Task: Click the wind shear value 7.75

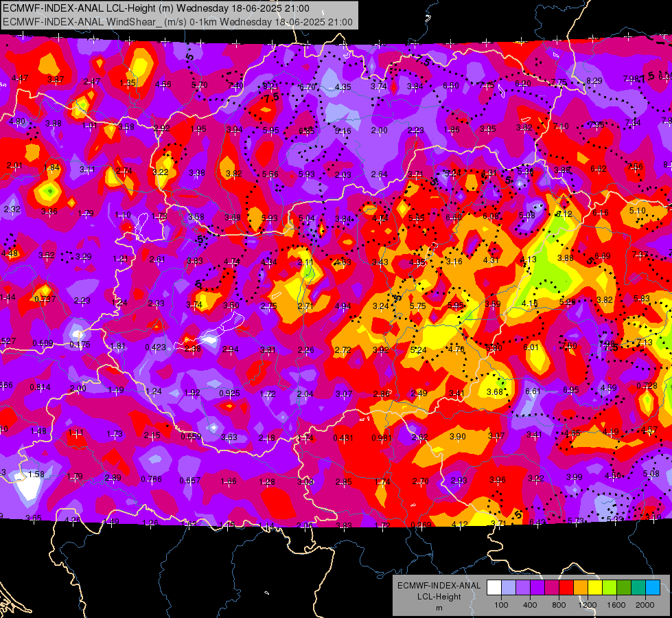Action: pyautogui.click(x=559, y=82)
